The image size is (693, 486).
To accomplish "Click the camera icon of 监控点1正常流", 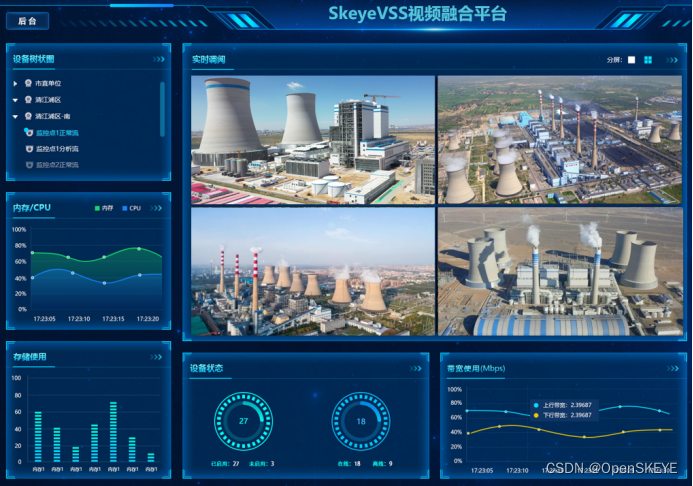I will coord(29,132).
